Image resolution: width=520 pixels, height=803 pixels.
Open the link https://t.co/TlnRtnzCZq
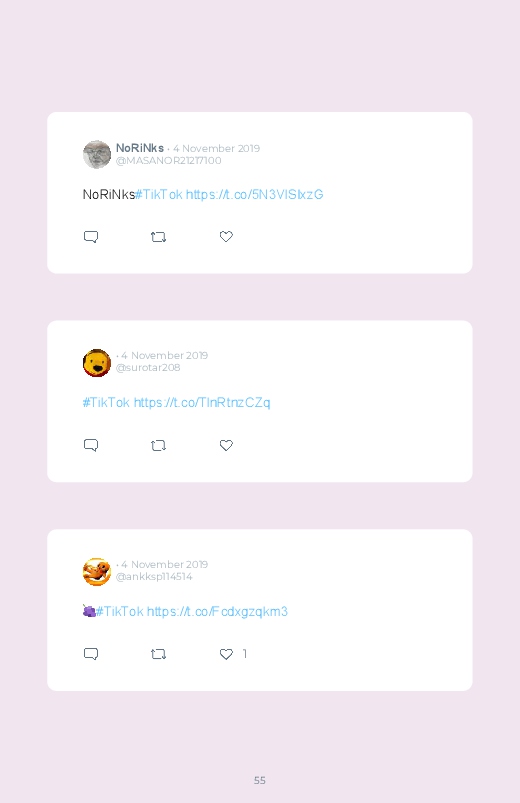[202, 403]
